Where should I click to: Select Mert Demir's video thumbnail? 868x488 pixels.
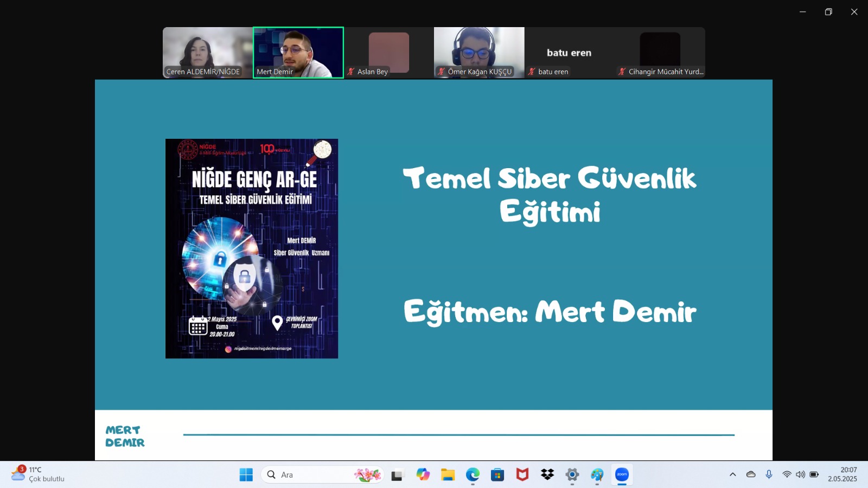298,52
